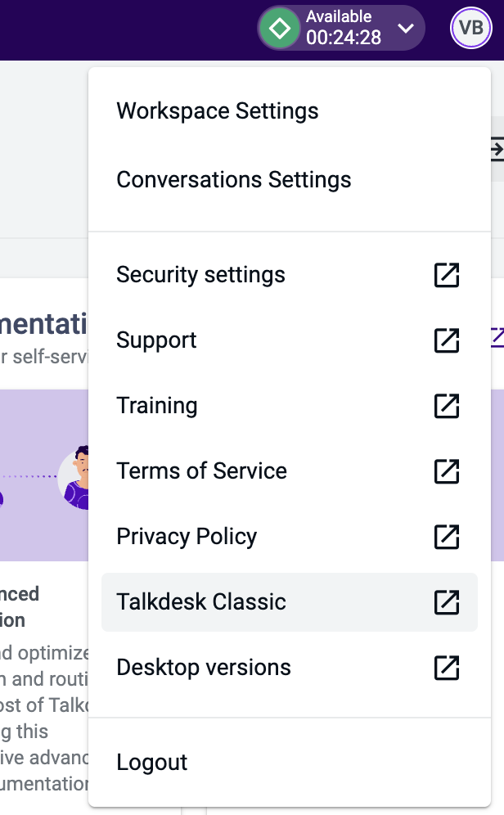Choose Conversations Settings in the menu
The image size is (504, 815).
232,179
